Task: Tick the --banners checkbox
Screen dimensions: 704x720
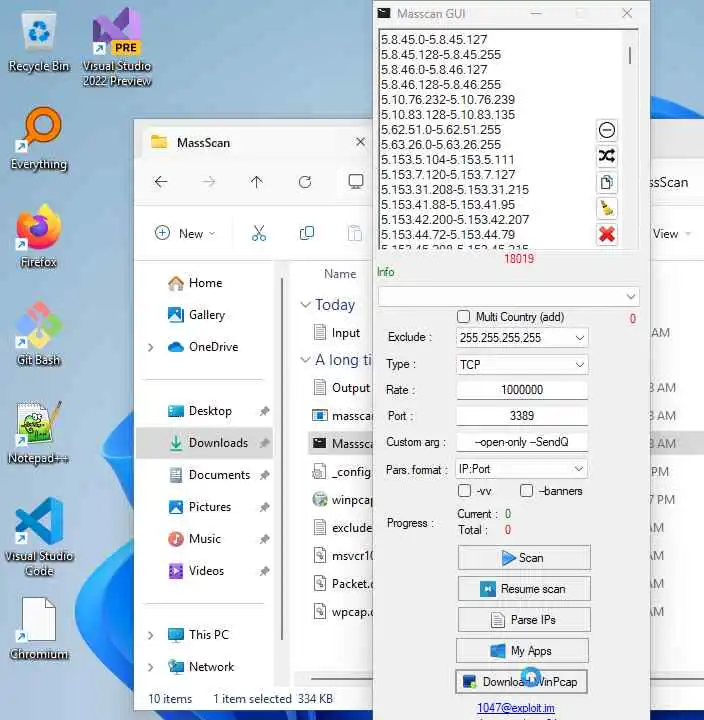Action: tap(526, 491)
